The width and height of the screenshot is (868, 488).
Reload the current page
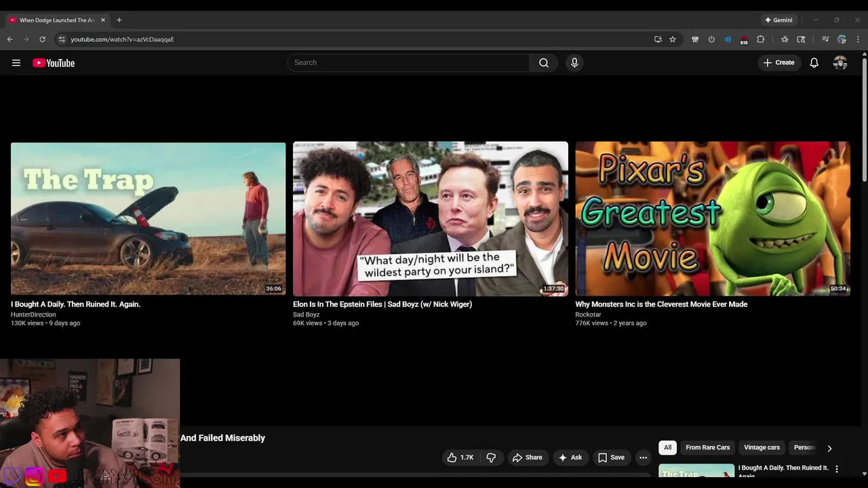click(x=42, y=39)
